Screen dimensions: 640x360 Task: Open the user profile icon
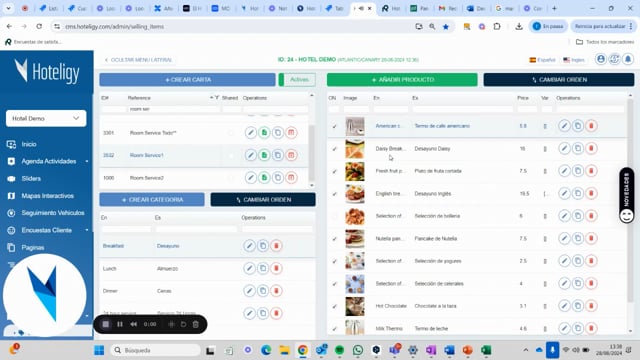point(601,59)
